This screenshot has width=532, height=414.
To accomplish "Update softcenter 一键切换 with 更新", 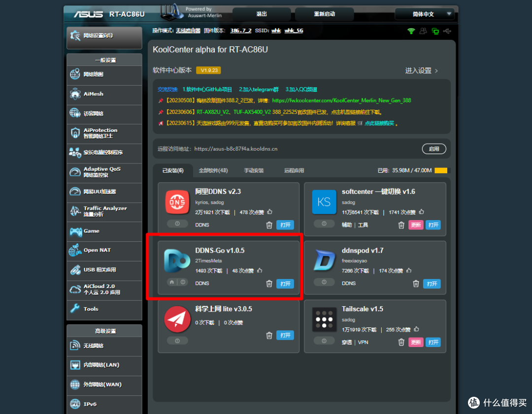I will click(416, 225).
